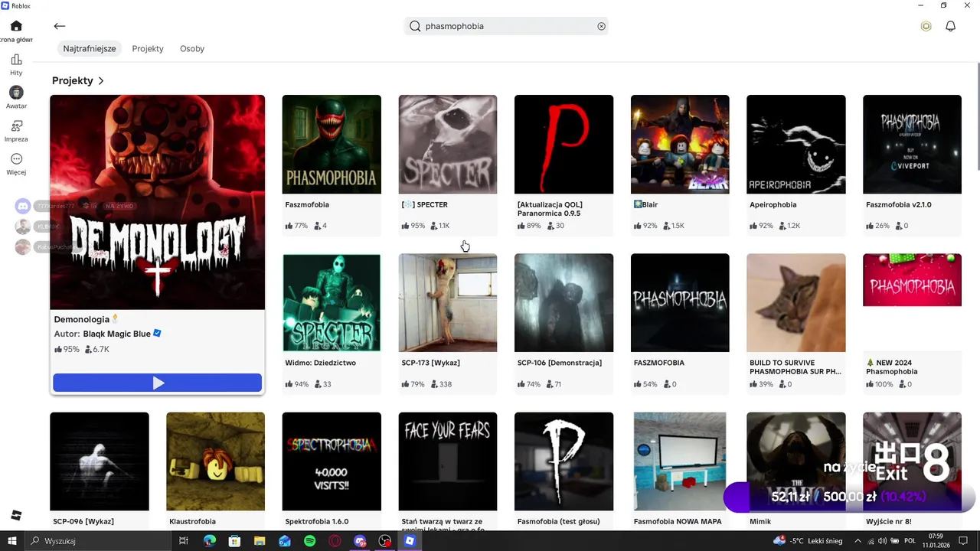
Task: Open notifications bell
Action: [x=950, y=26]
